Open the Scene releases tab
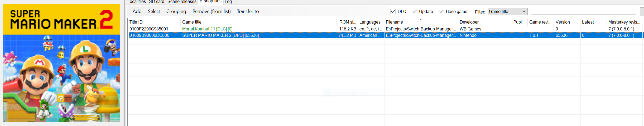Screen dimensions: 644x126 point(182,2)
